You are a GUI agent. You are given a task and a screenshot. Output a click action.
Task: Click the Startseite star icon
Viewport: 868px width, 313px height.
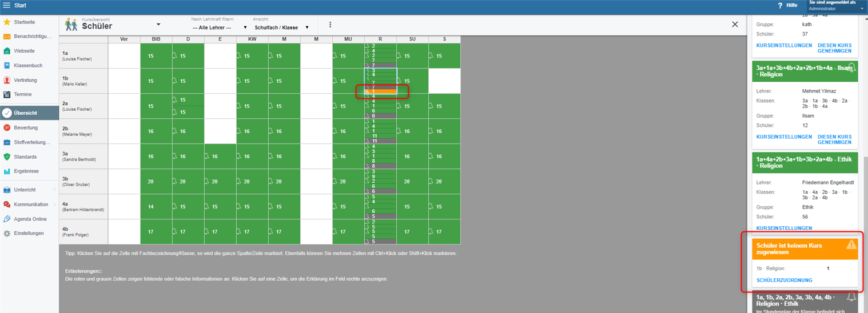pyautogui.click(x=7, y=22)
